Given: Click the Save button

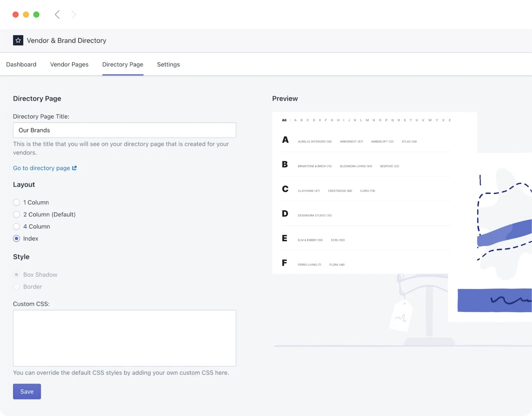Looking at the screenshot, I should click(27, 391).
